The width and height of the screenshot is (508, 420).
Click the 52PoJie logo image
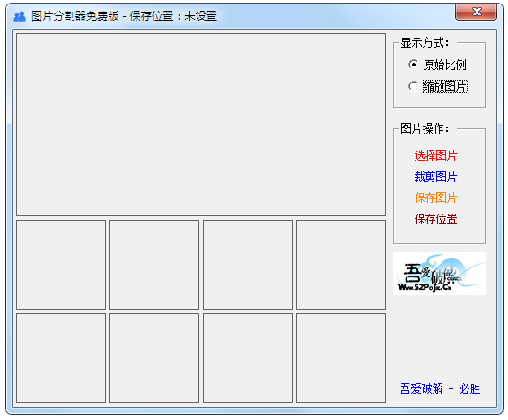point(440,274)
